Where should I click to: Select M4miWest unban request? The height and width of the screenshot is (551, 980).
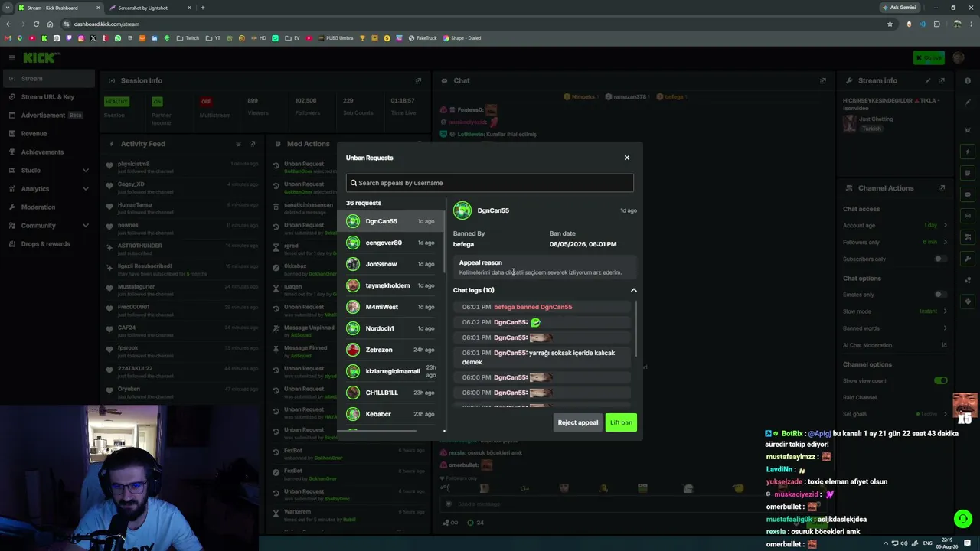390,307
